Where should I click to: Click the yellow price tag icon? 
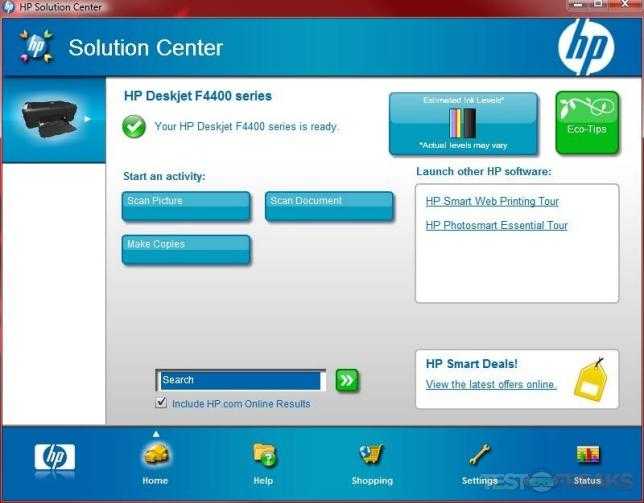click(589, 380)
